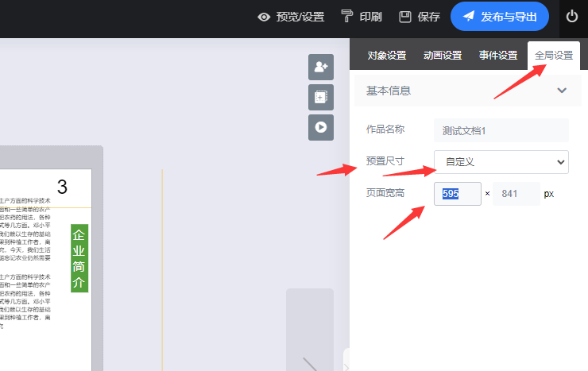This screenshot has height=371, width=588.
Task: Click the floppy disk 保存 icon
Action: 405,17
